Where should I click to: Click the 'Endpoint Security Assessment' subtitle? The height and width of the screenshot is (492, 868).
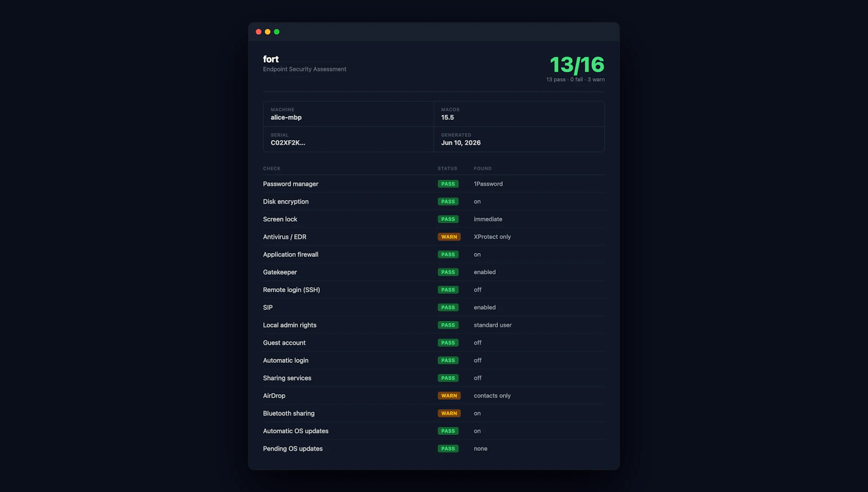[x=304, y=70]
